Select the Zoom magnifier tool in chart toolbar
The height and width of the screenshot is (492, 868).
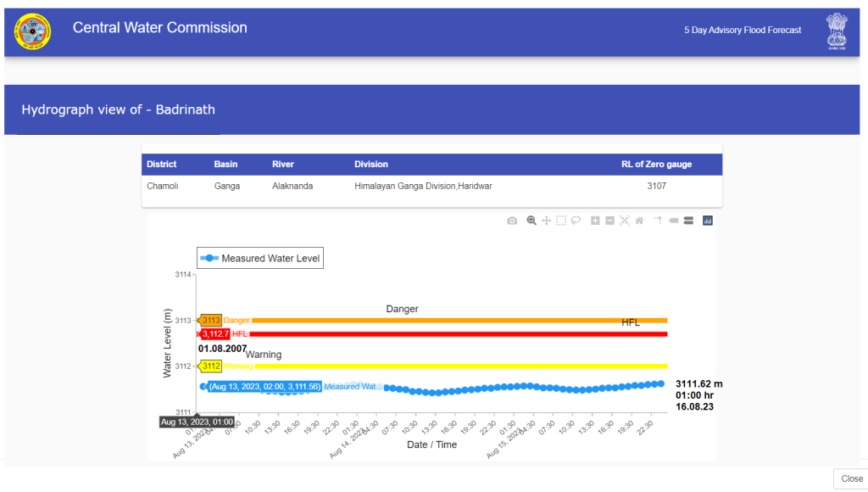pos(531,221)
